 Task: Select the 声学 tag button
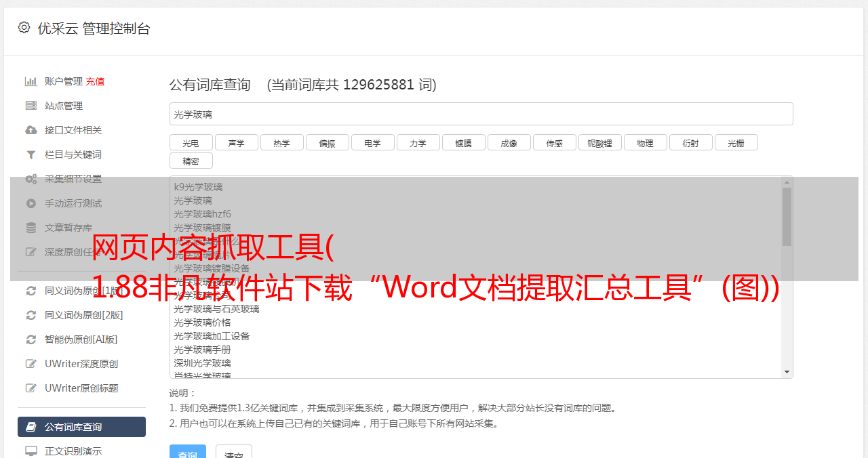(x=237, y=142)
